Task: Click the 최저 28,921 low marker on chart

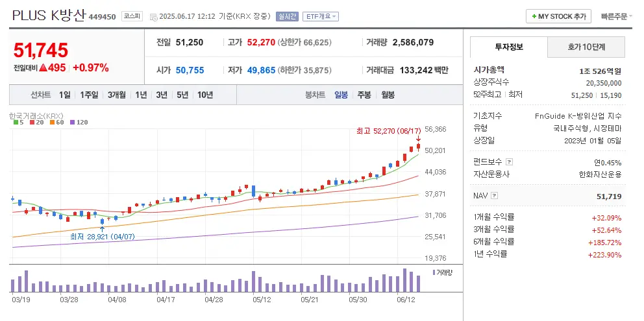Action: point(102,236)
